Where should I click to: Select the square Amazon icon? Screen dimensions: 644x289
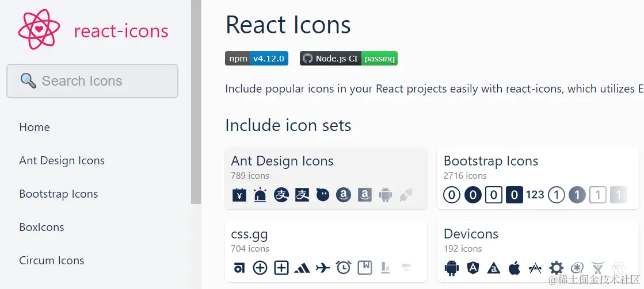(x=365, y=195)
